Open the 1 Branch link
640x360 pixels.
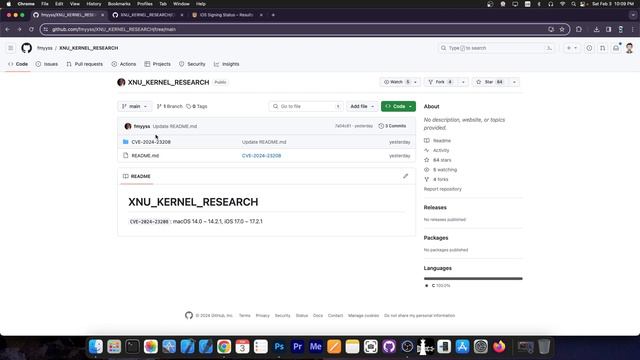(169, 106)
